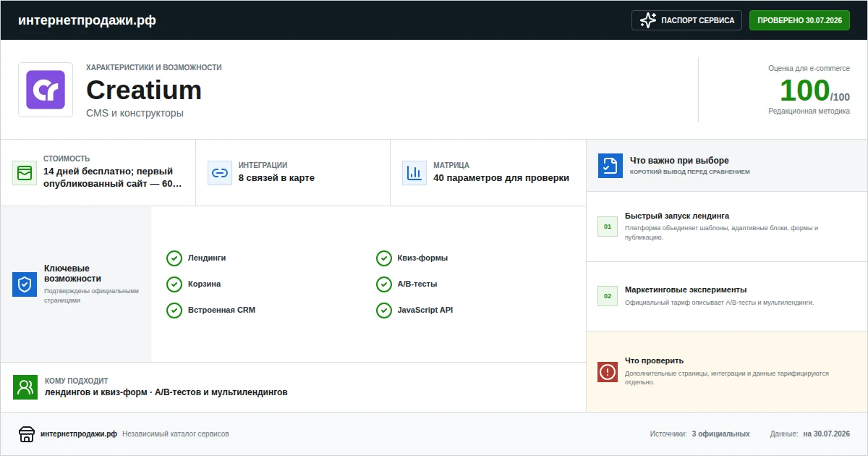Click the shield icon beside Ключевые возможности
The width and height of the screenshot is (868, 456).
click(25, 284)
